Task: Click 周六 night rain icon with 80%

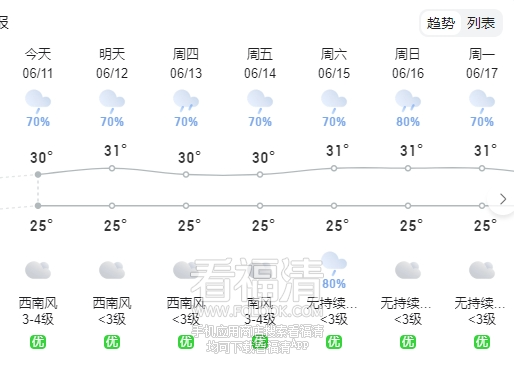Action: (x=334, y=263)
